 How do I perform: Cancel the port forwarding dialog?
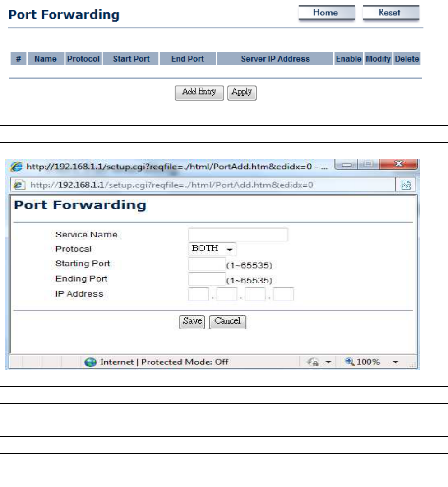[x=227, y=322]
